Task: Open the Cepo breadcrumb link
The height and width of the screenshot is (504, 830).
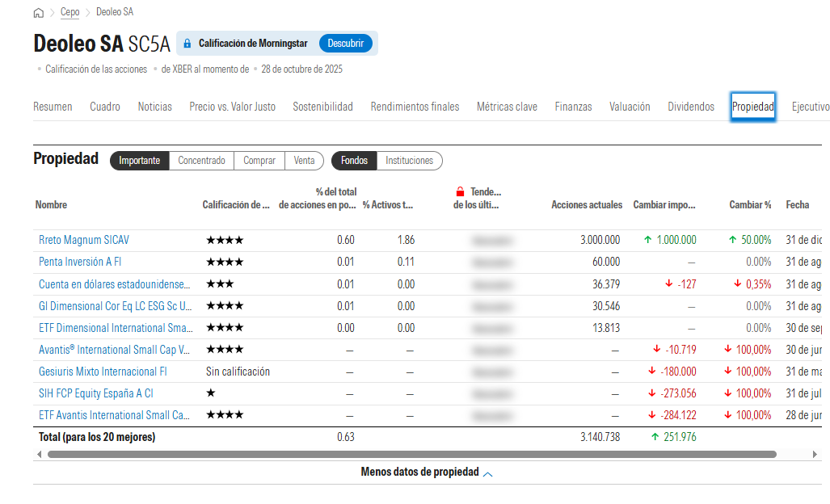Action: (70, 11)
